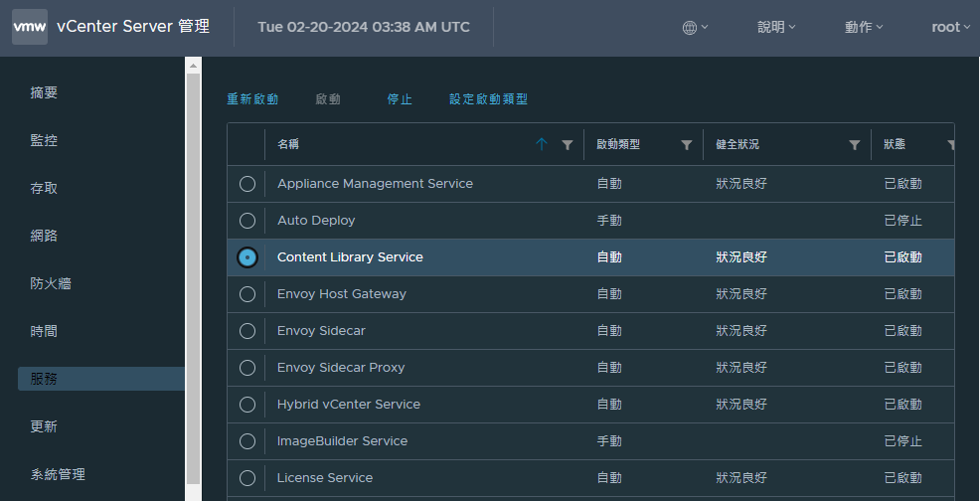Open 監控 in the sidebar
This screenshot has height=501, width=980.
click(x=44, y=141)
